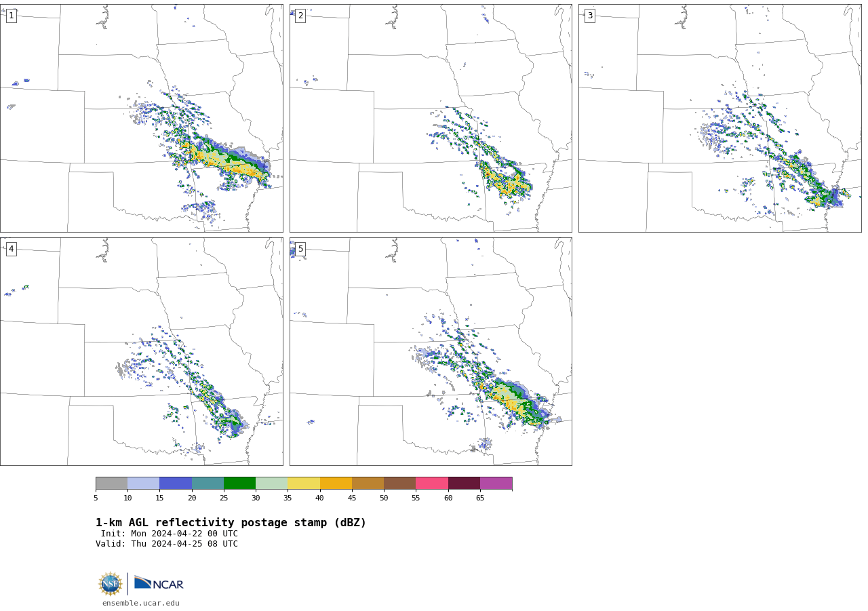The width and height of the screenshot is (868, 611).
Task: Open ensemble member 3 reflectivity map
Action: [720, 119]
